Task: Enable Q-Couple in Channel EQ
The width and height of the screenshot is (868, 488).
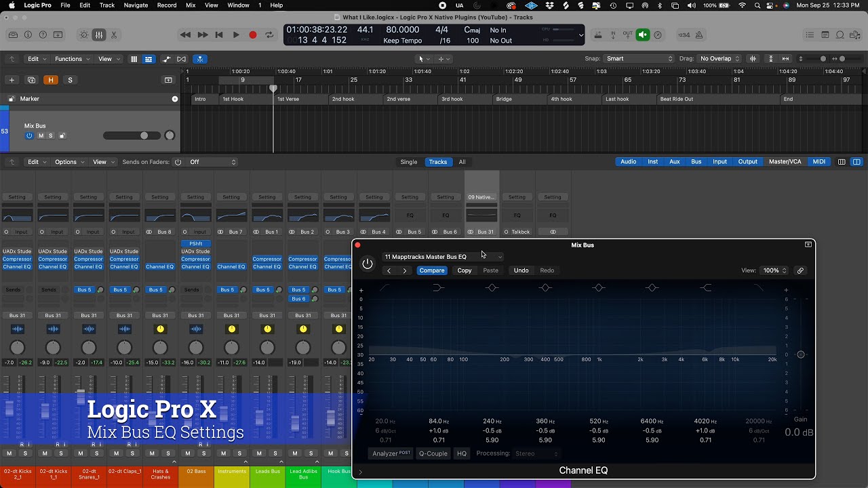Action: 433,453
